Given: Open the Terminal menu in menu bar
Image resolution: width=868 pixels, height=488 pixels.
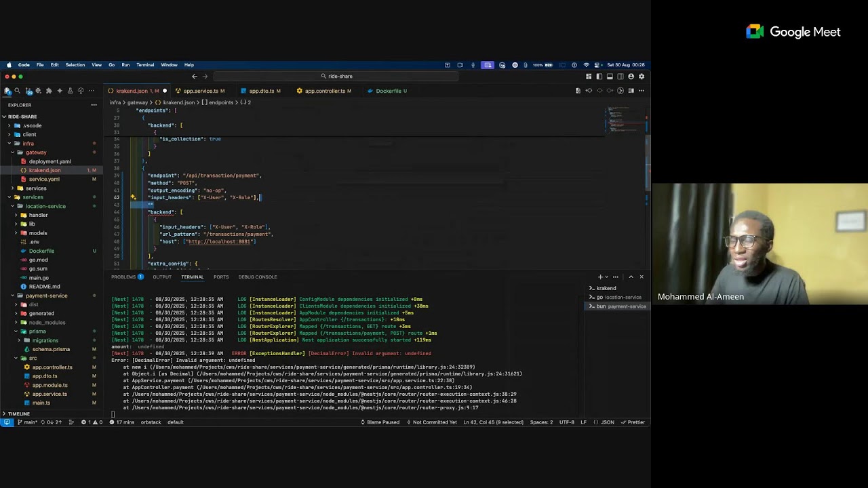Looking at the screenshot, I should click(145, 65).
